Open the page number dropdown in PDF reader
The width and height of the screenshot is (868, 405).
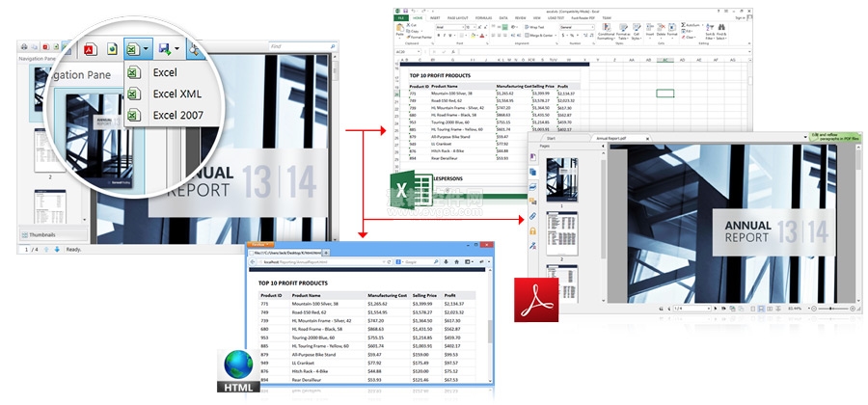tap(709, 309)
